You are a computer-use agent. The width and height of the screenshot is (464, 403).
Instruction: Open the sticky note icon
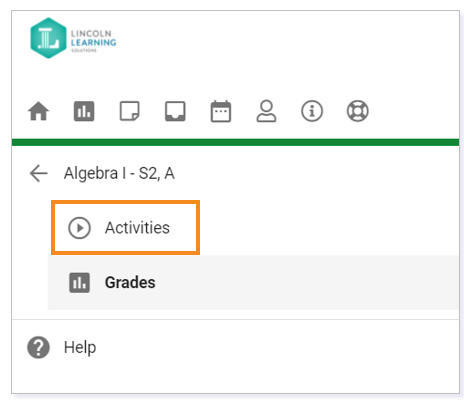pos(130,111)
